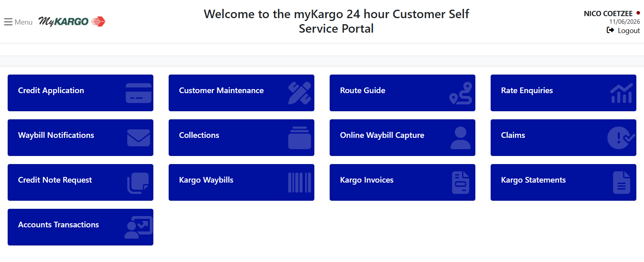Click the document icon on Kargo Statements
The width and height of the screenshot is (644, 262).
pos(621,183)
